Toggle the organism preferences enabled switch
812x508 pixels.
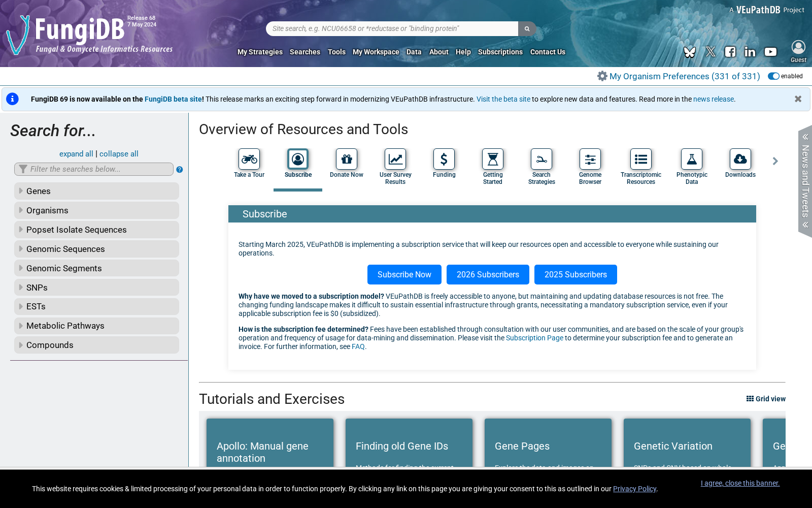click(773, 76)
